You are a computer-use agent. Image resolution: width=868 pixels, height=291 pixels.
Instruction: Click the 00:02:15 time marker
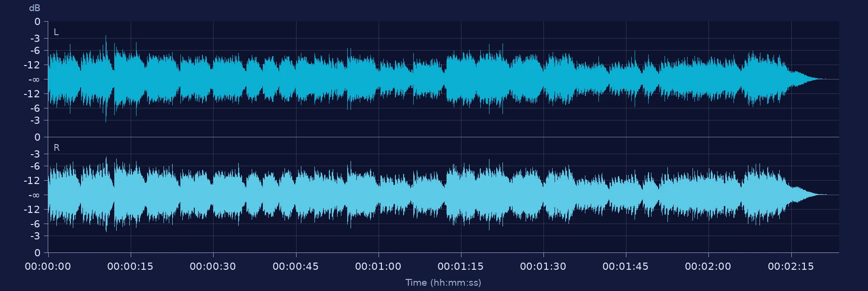[791, 266]
